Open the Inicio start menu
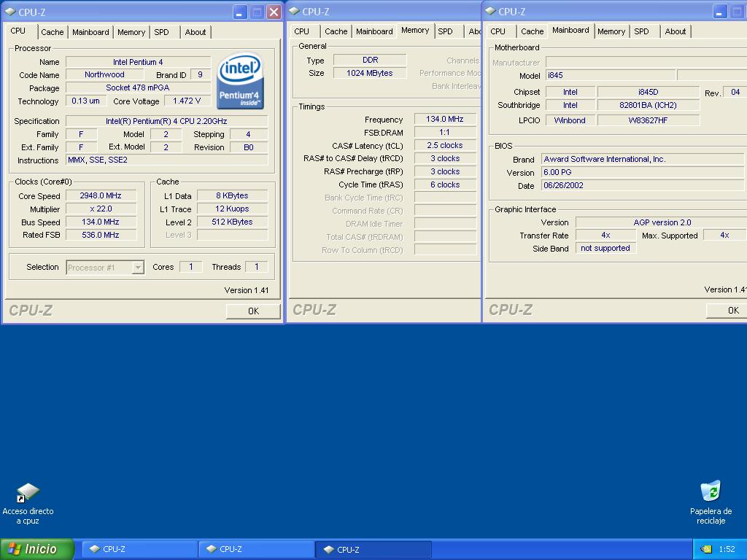747x560 pixels. point(37,549)
